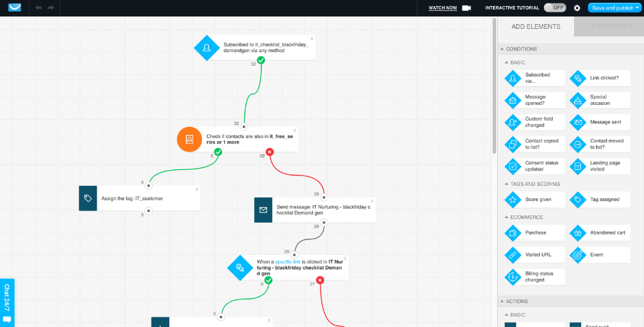Select the Send message IT Nurturing node text
Screen dimensions: 644x327
323,210
